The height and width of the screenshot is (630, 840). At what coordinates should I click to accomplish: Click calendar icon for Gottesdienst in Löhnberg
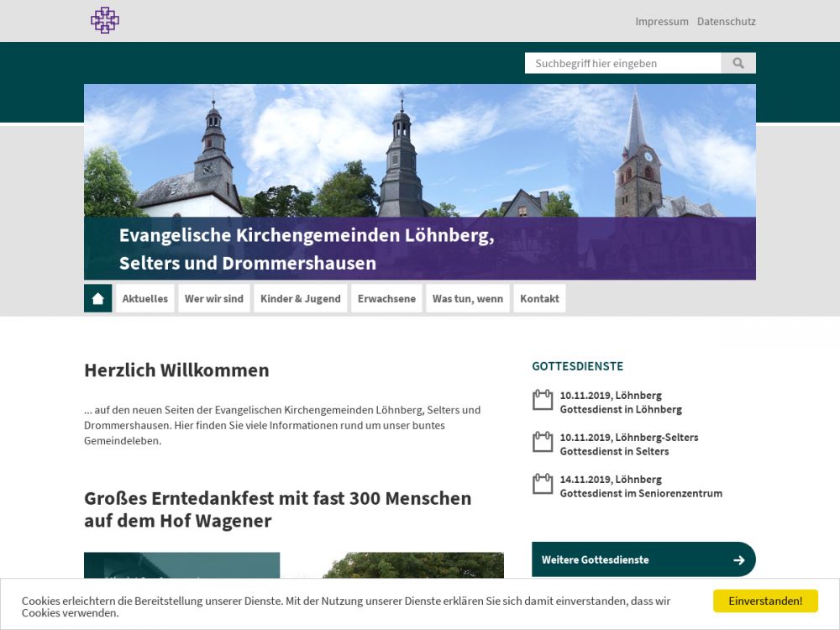coord(543,400)
